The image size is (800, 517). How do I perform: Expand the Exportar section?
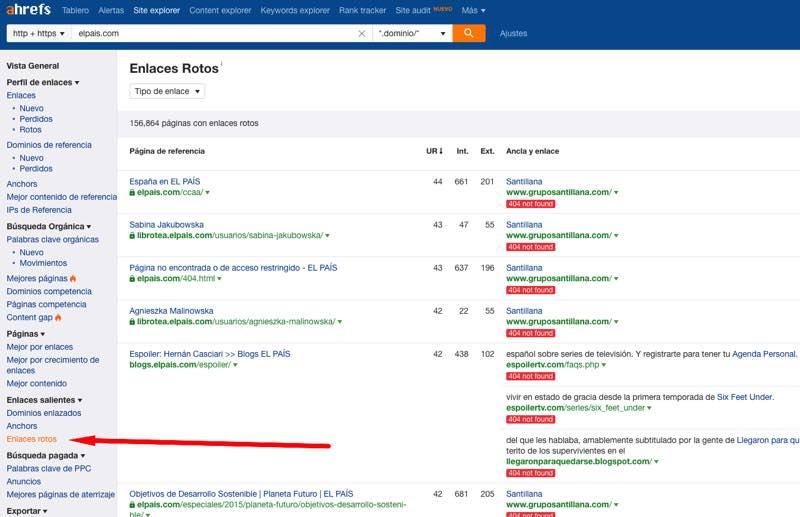click(x=27, y=511)
